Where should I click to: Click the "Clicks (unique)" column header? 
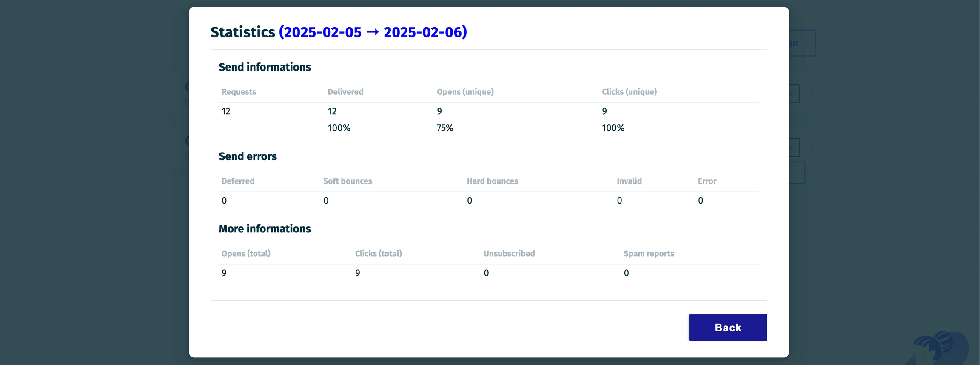click(629, 92)
